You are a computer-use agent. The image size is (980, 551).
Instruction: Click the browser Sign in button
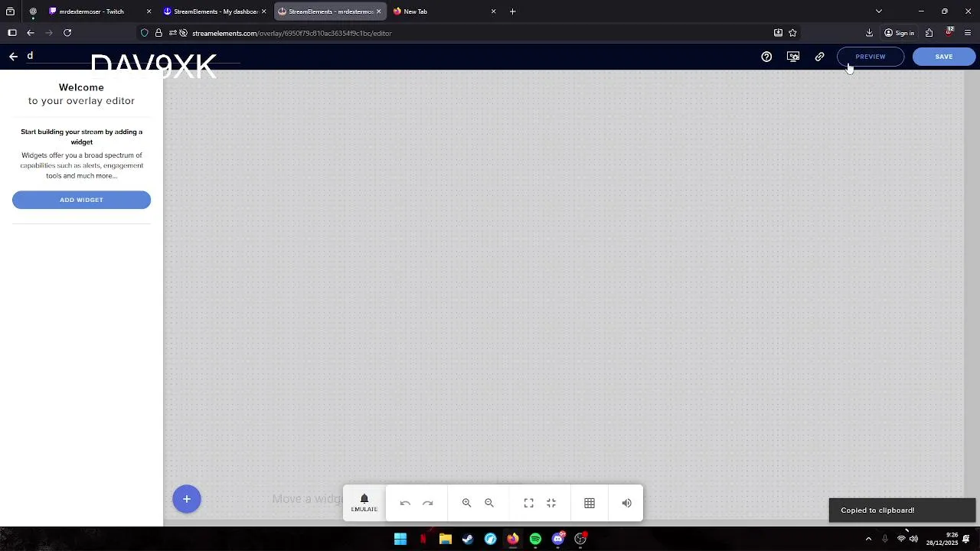(x=900, y=33)
